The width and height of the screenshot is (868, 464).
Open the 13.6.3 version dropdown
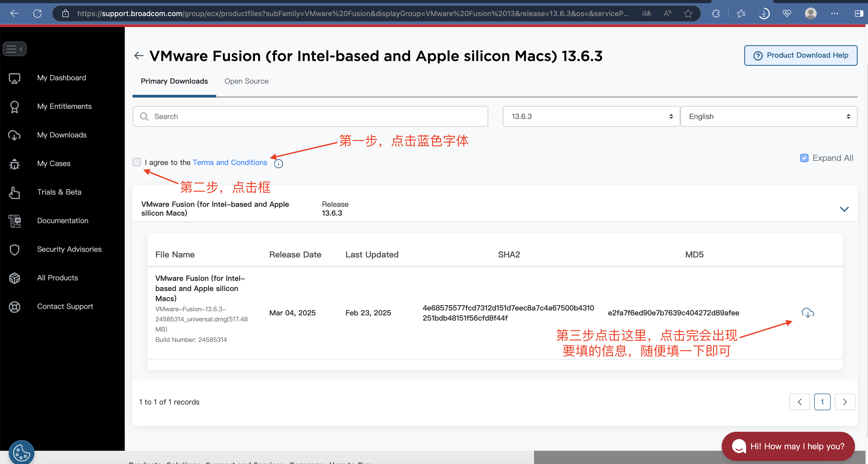tap(591, 117)
